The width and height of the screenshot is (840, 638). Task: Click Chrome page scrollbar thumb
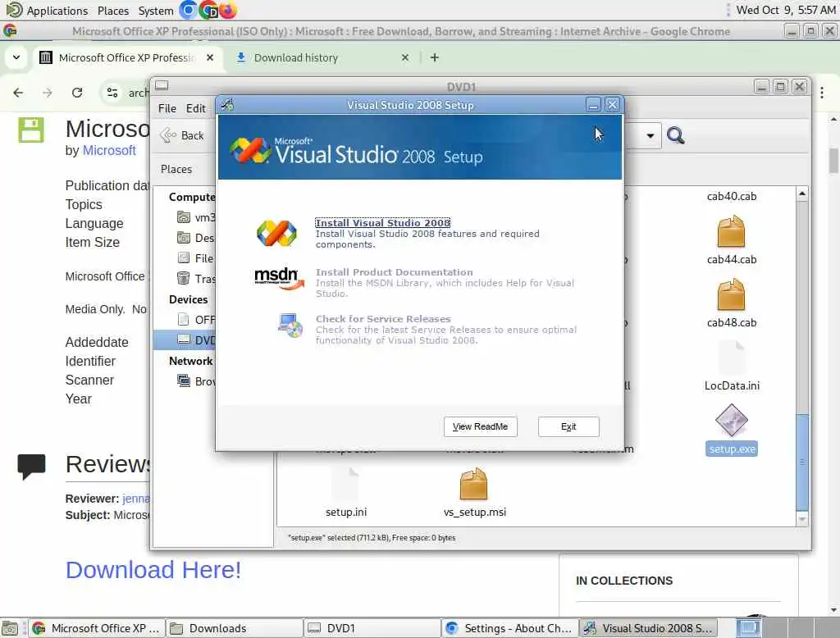click(833, 161)
